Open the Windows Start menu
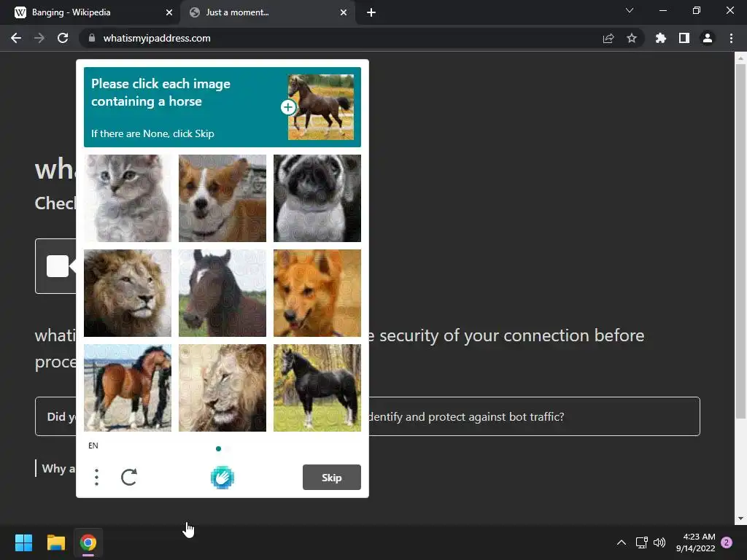Screen dimensions: 747x560 click(x=23, y=542)
